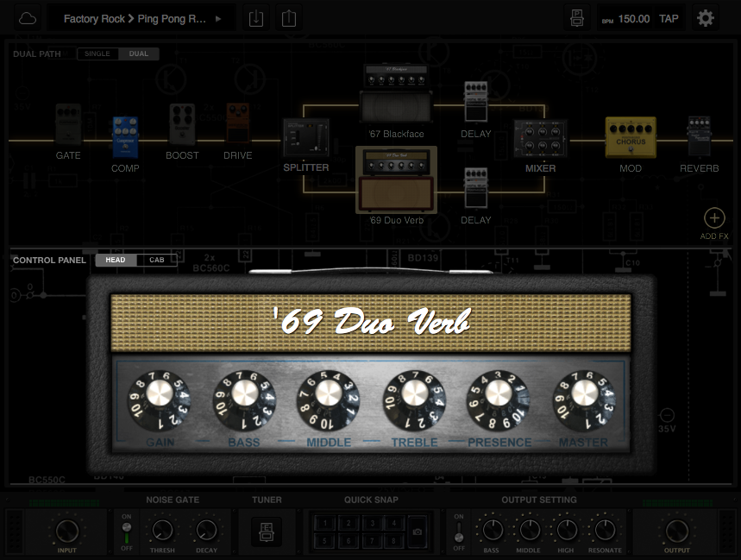The image size is (741, 560).
Task: Switch to the CAB tab
Action: coord(156,259)
